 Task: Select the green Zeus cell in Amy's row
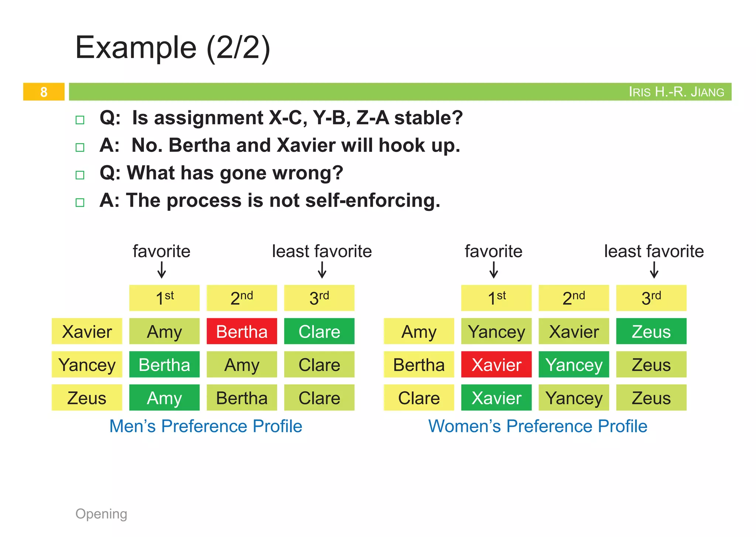point(651,331)
